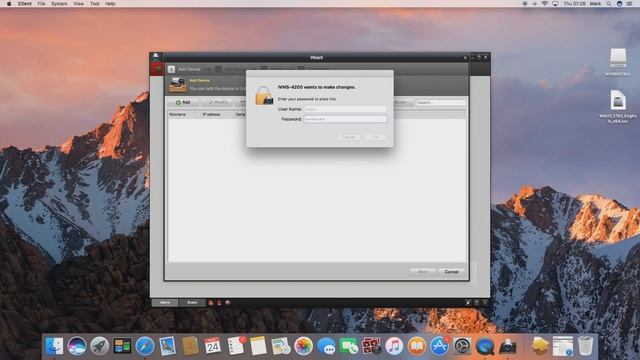Switch to the Alarm tab in the bottom bar

coord(165,302)
